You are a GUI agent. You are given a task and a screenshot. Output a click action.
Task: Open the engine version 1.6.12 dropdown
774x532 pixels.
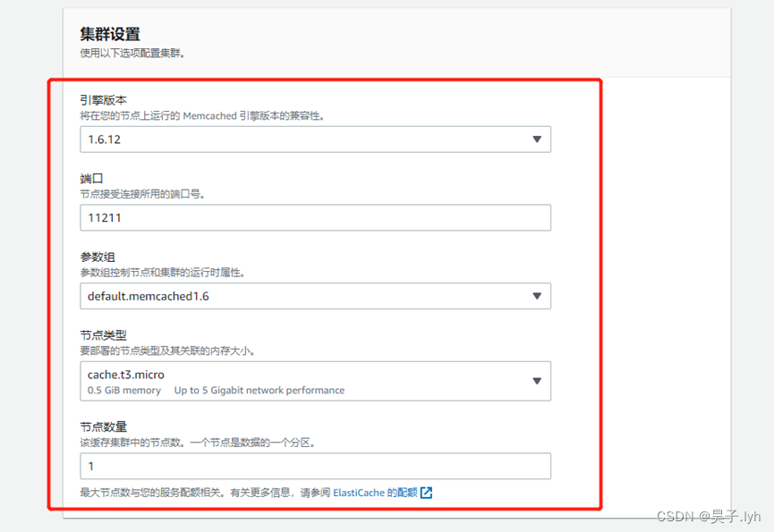[x=316, y=139]
